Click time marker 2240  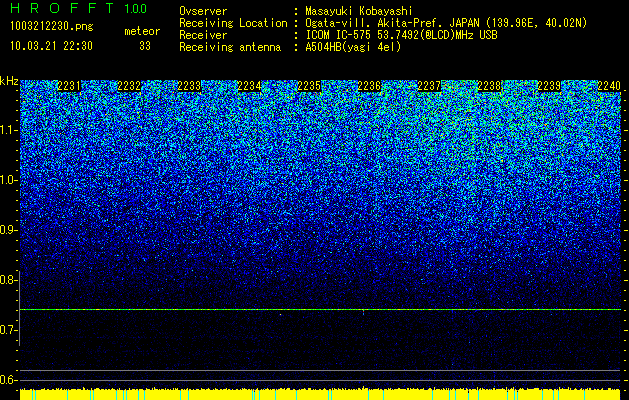609,86
